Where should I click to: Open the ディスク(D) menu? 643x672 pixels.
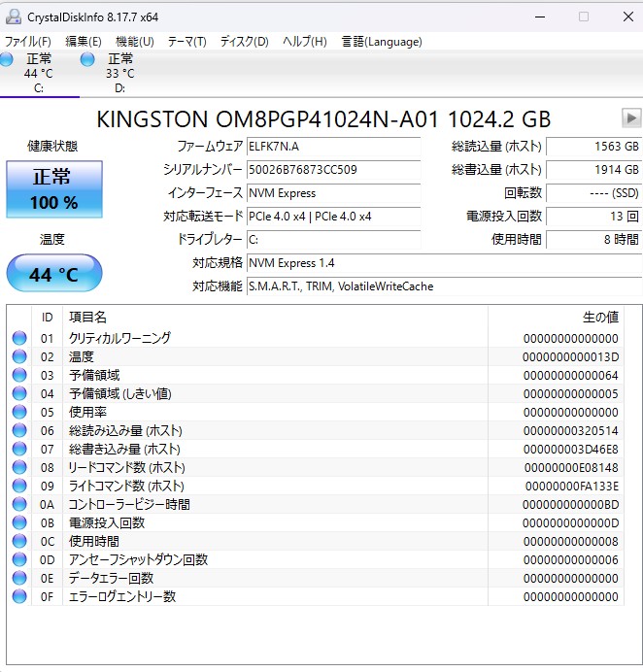click(x=245, y=42)
